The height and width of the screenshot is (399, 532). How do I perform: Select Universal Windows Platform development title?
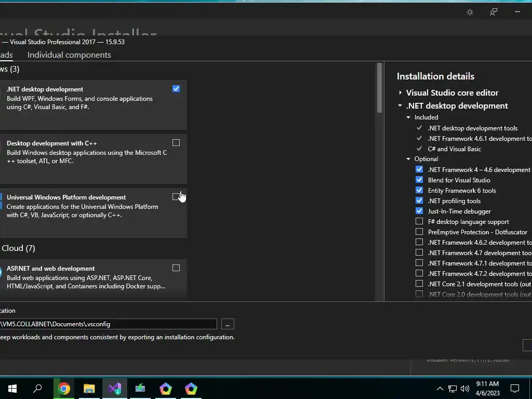click(x=66, y=197)
